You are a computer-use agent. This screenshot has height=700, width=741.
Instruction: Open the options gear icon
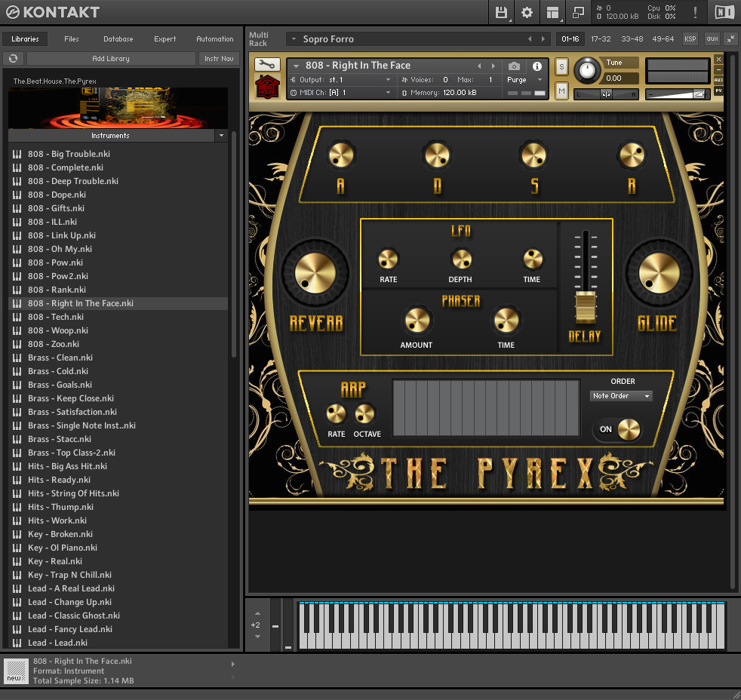pos(527,12)
